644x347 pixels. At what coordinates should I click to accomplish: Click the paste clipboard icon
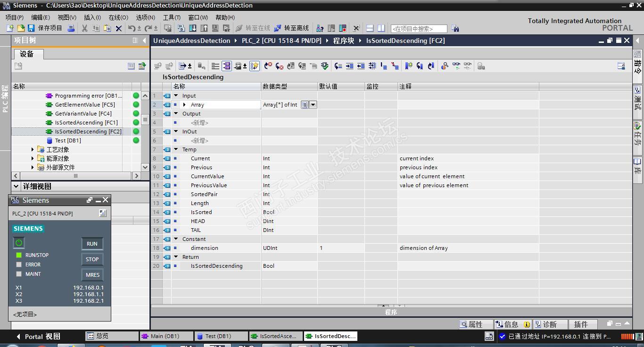tap(107, 28)
